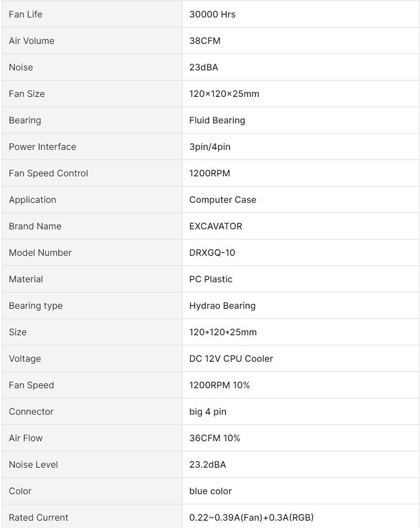Click the 3pin/4pin power interface value
The width and height of the screenshot is (420, 528).
[210, 147]
